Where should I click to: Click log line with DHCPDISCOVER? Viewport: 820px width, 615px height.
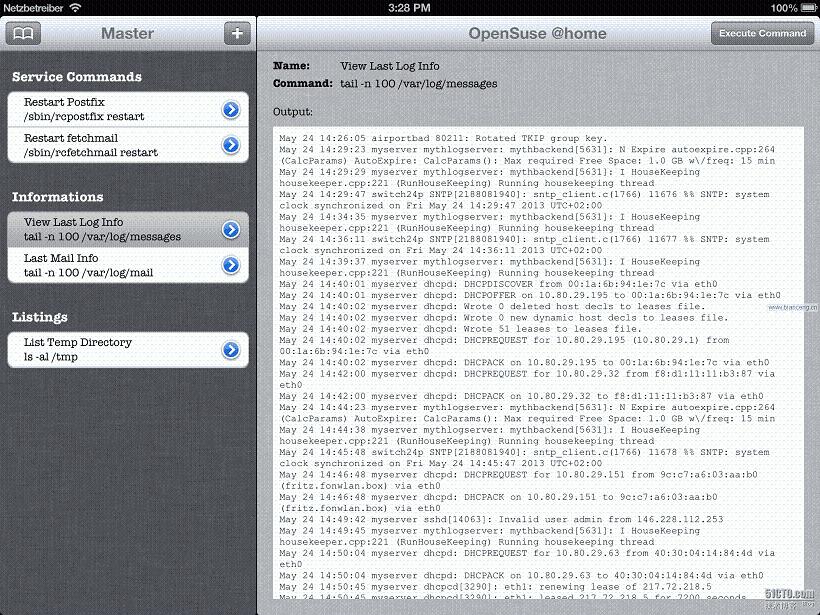[498, 284]
